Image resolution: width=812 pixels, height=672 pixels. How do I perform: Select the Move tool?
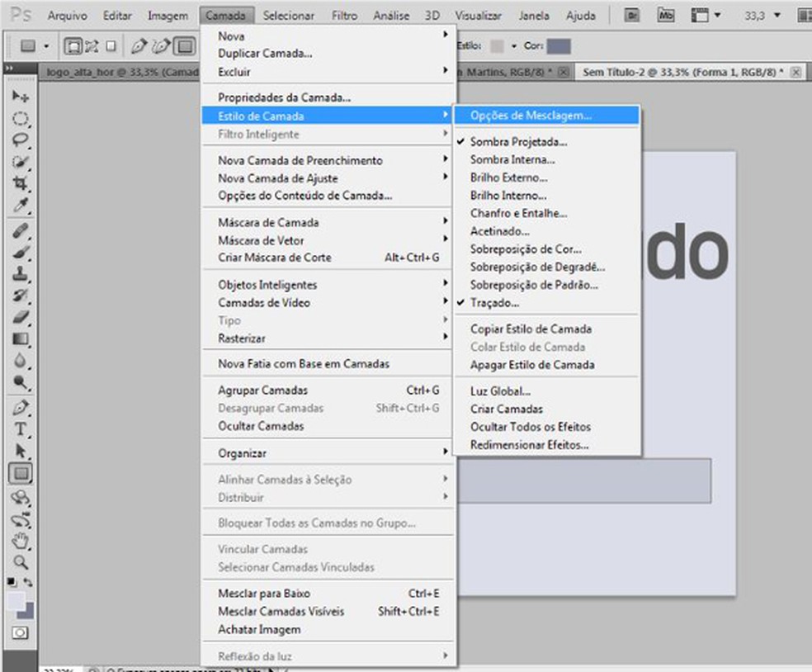coord(20,97)
